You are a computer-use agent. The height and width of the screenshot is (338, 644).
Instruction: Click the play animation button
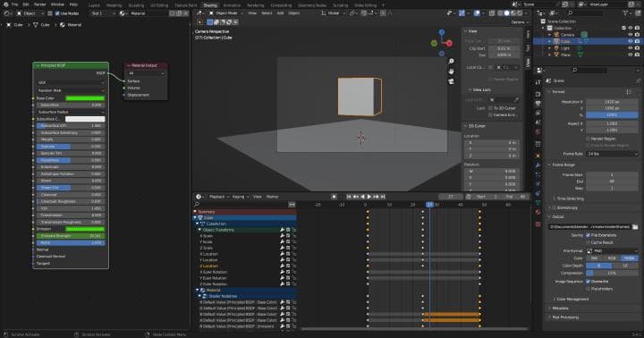369,197
